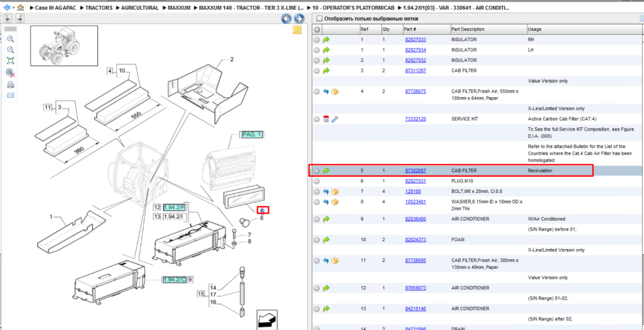Screen dimensions: 644x330
Task: Expand plus circle for part 84210146 row
Action: [317, 309]
